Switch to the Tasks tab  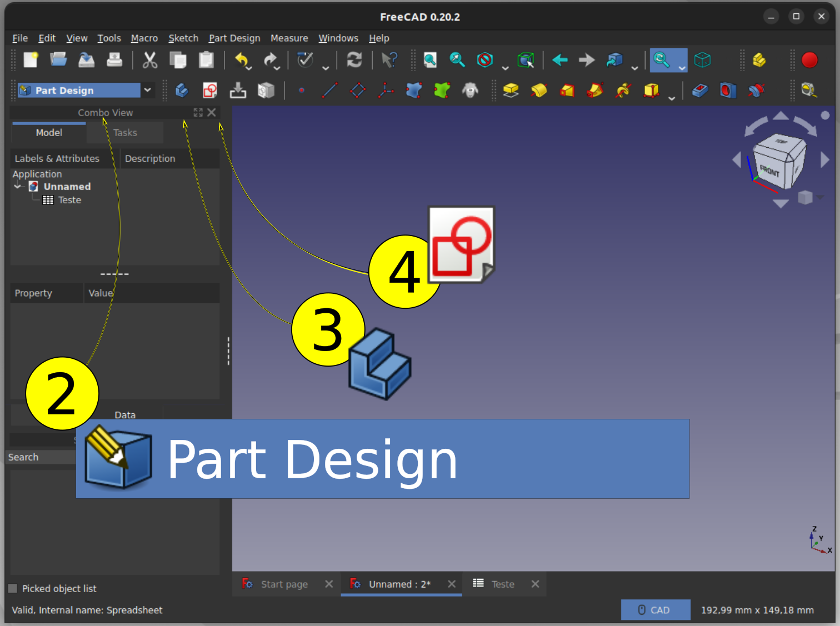125,133
